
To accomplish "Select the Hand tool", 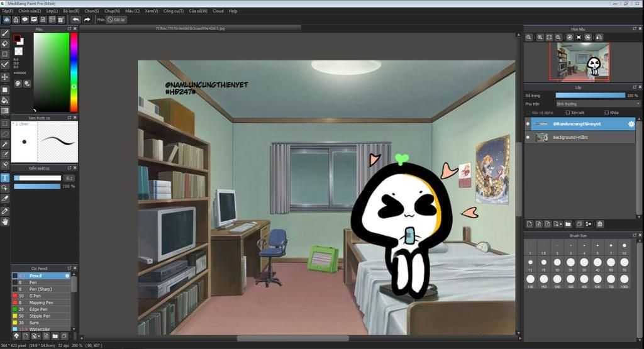I will (x=5, y=222).
